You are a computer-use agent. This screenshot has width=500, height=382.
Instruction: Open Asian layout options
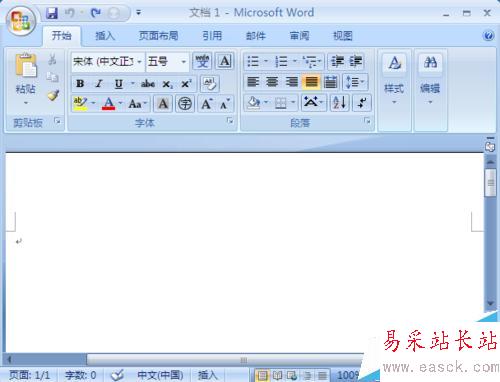313,103
